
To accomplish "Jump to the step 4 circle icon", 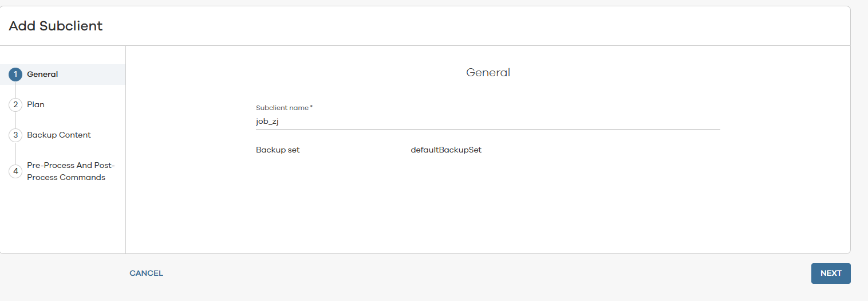I will point(15,171).
